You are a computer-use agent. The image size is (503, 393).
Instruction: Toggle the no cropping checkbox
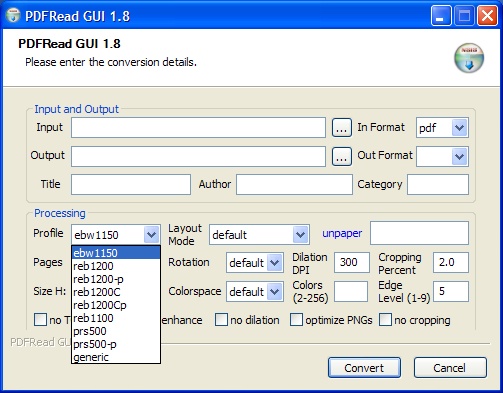point(385,319)
